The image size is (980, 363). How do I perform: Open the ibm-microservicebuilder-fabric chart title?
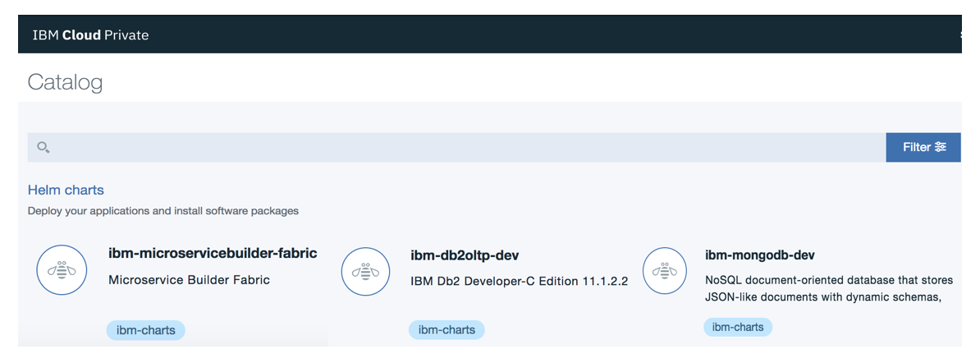(213, 254)
